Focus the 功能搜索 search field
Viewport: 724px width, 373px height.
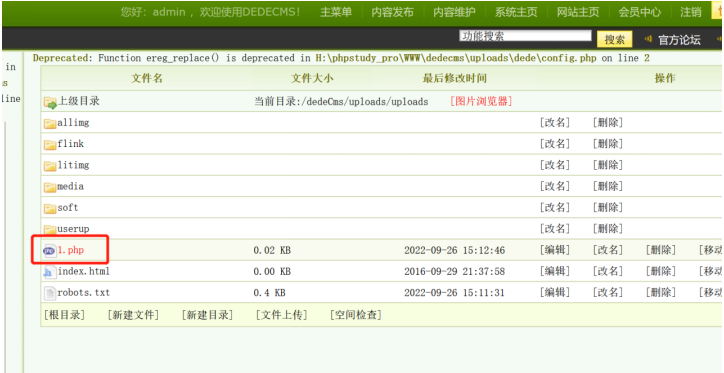click(525, 36)
